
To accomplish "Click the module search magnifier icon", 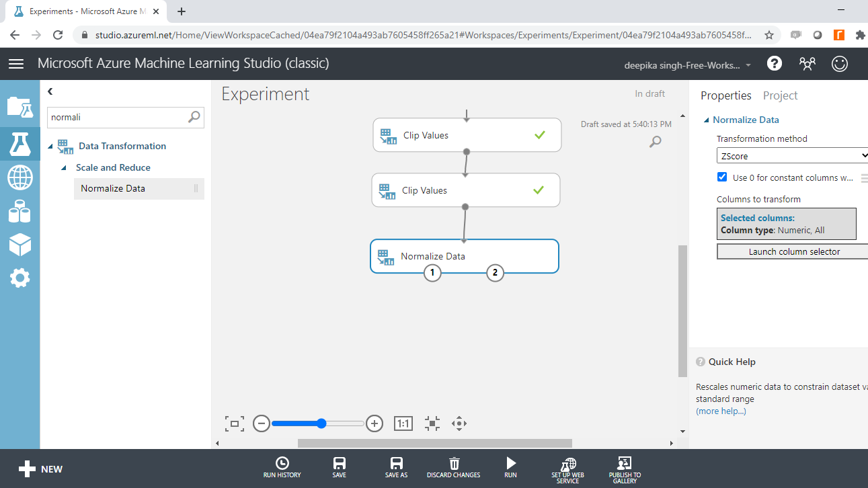I will pyautogui.click(x=194, y=117).
